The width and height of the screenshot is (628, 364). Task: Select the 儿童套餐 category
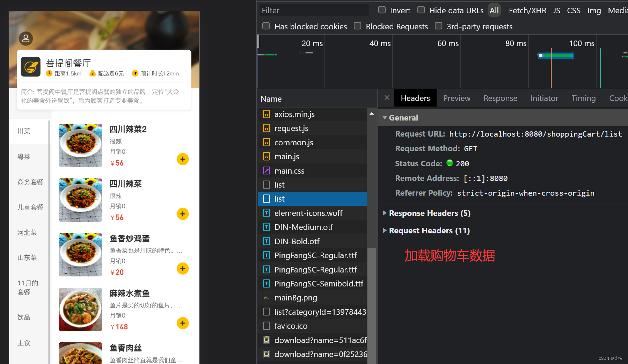[x=30, y=207]
